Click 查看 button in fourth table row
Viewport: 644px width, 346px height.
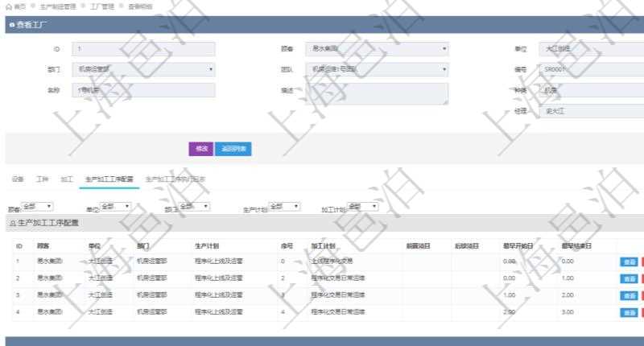pos(628,312)
